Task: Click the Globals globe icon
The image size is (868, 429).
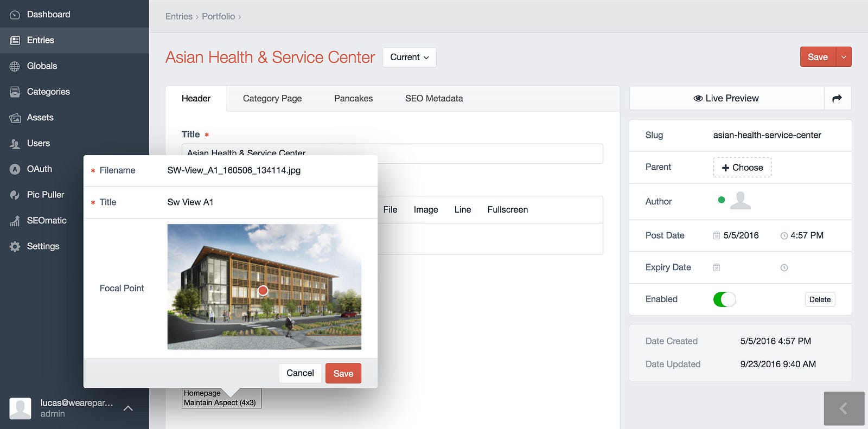Action: click(x=15, y=66)
